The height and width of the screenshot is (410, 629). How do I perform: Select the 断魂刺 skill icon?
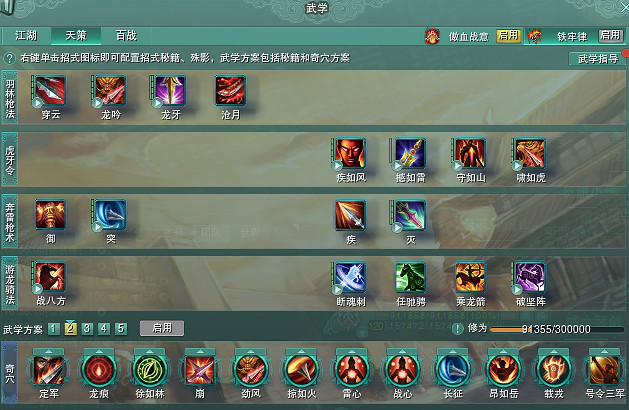pyautogui.click(x=351, y=277)
